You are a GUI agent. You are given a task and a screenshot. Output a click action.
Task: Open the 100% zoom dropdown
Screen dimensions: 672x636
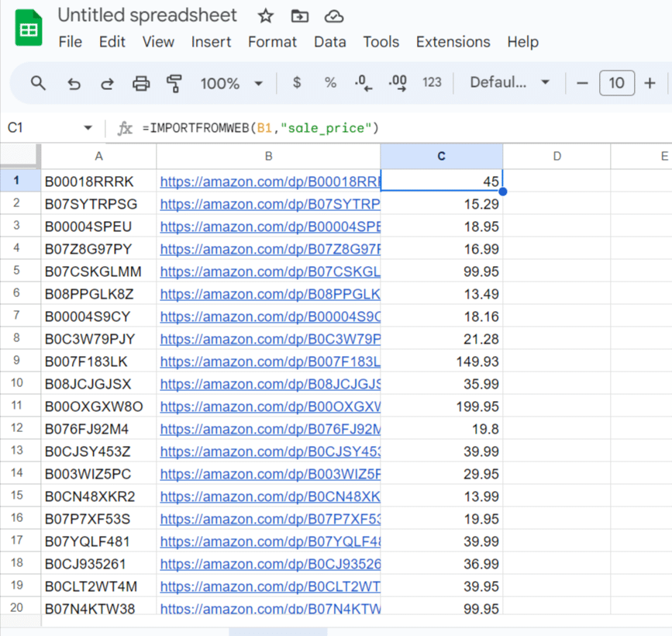pyautogui.click(x=231, y=83)
